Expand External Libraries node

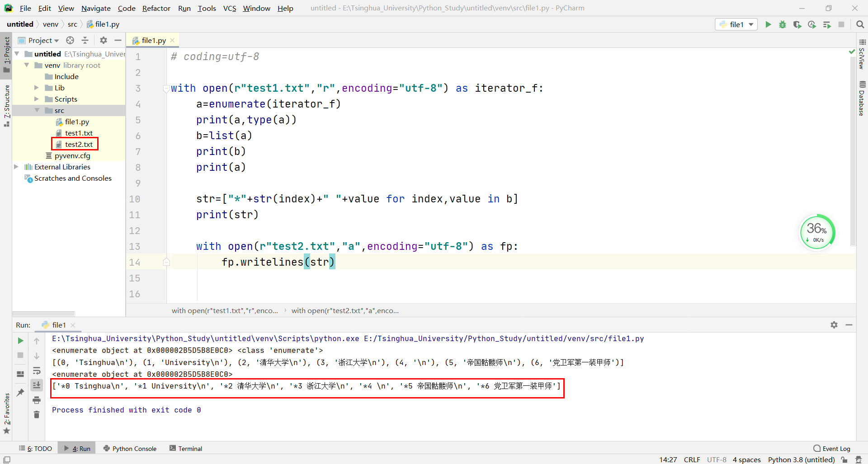[x=17, y=167]
